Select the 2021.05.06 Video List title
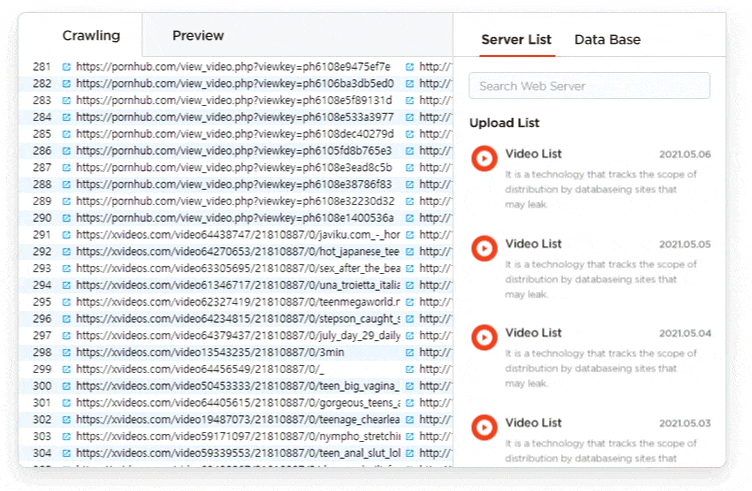Image resolution: width=752 pixels, height=491 pixels. click(x=533, y=154)
